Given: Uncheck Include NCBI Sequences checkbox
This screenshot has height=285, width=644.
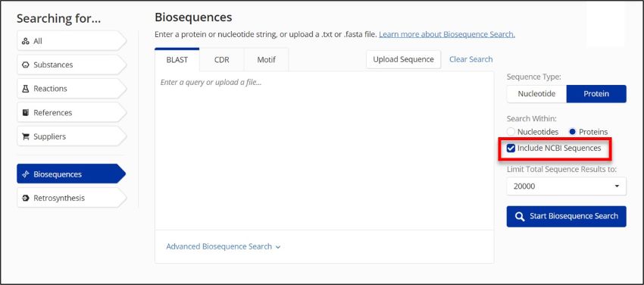Looking at the screenshot, I should [511, 149].
